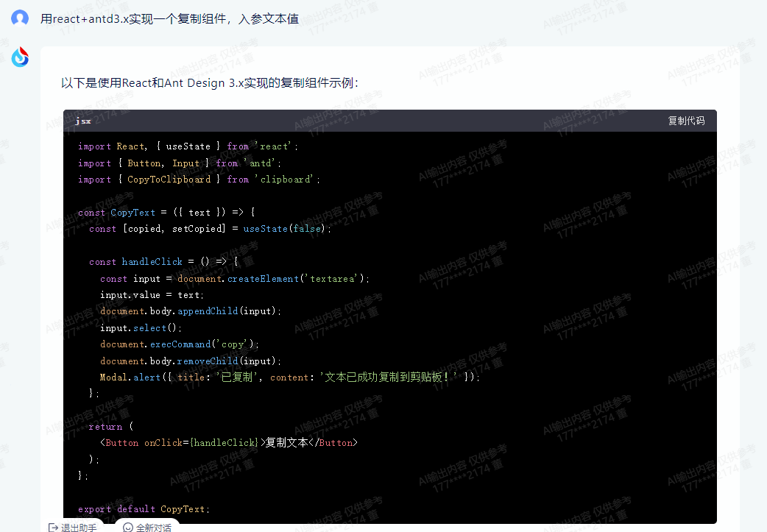Click the line document.body.removeChild(input)
The height and width of the screenshot is (532, 767).
[191, 361]
